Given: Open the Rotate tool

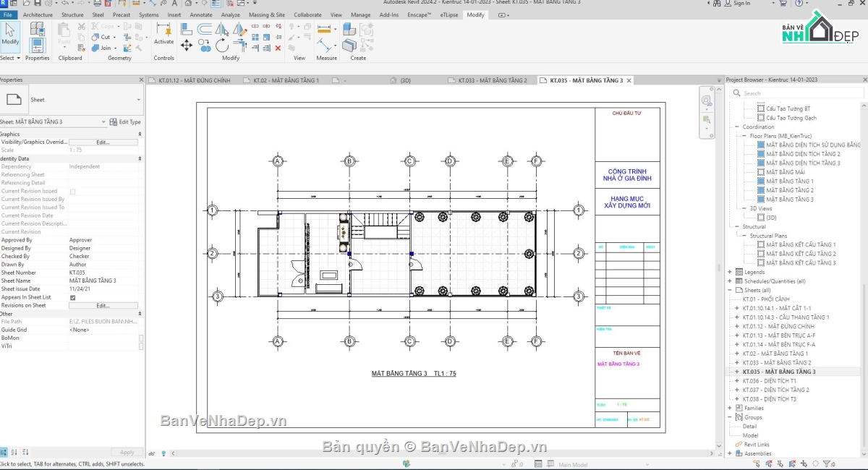Looking at the screenshot, I should 221,46.
